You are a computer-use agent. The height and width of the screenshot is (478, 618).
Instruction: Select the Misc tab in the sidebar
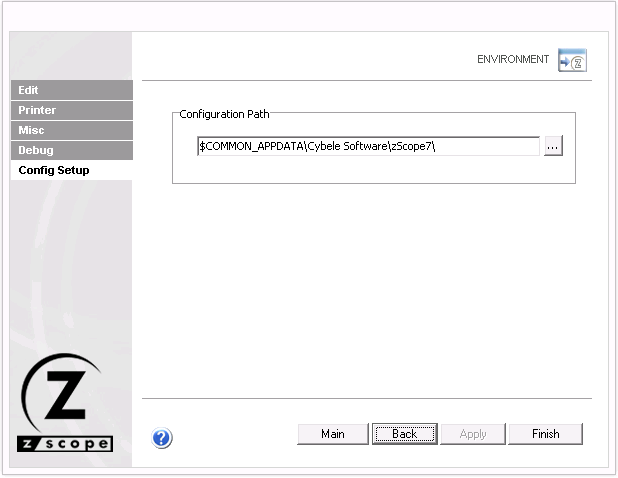71,130
